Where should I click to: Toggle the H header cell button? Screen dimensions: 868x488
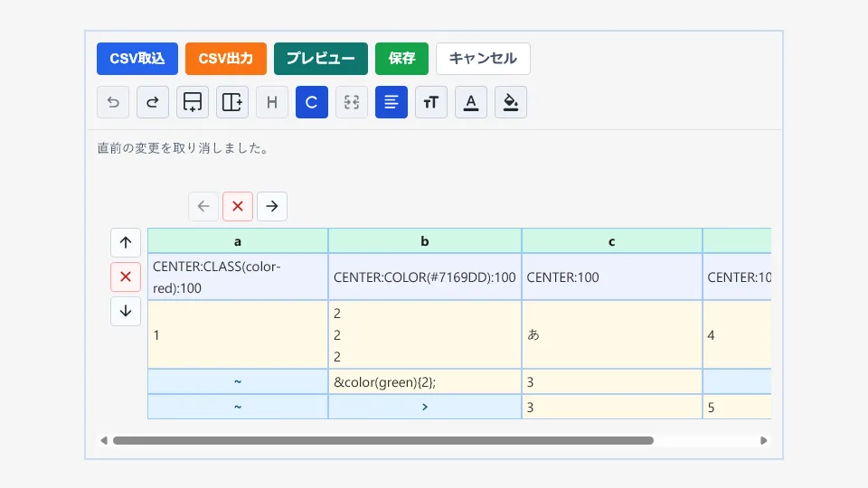click(272, 102)
